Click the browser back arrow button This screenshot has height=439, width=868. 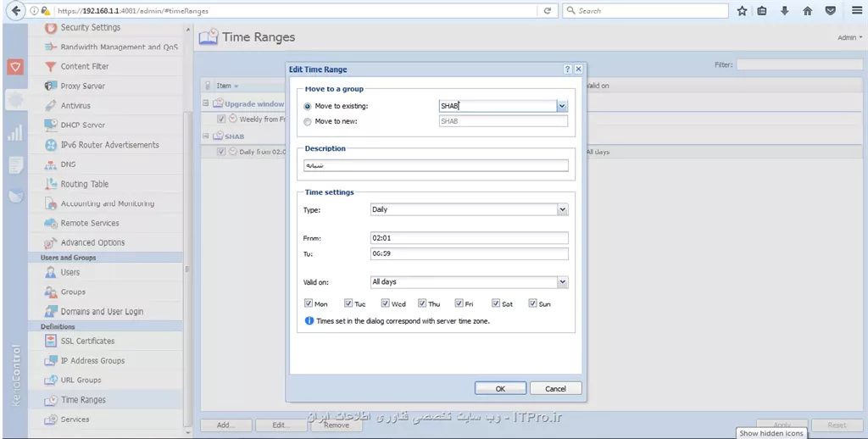coord(15,10)
